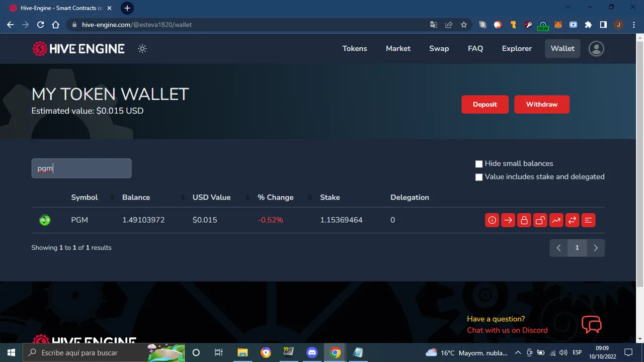The image size is (644, 362).
Task: Open the Swap page
Action: pyautogui.click(x=439, y=49)
